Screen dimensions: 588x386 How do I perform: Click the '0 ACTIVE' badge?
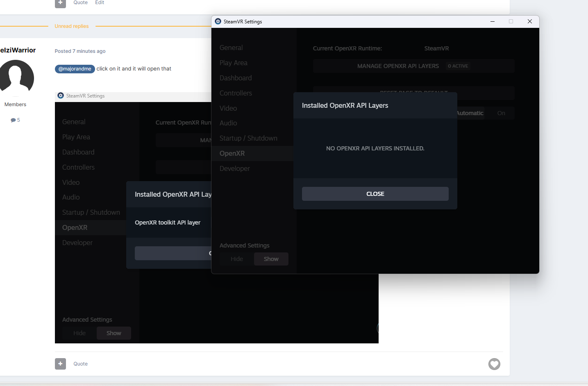click(x=458, y=66)
